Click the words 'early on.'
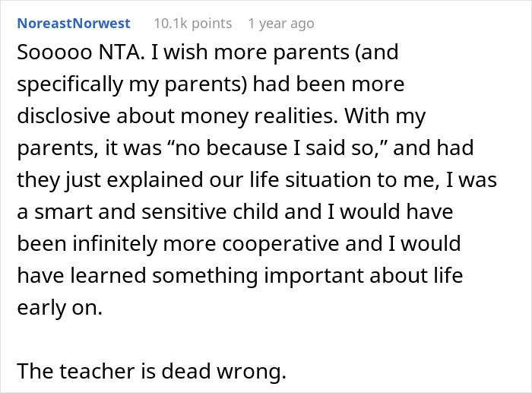532x393 pixels. pos(57,307)
